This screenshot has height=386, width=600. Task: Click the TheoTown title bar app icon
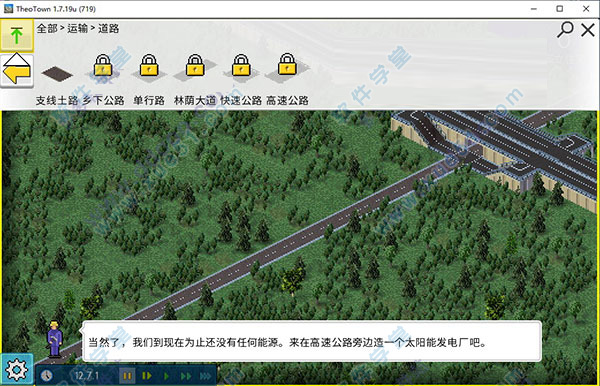(8, 9)
